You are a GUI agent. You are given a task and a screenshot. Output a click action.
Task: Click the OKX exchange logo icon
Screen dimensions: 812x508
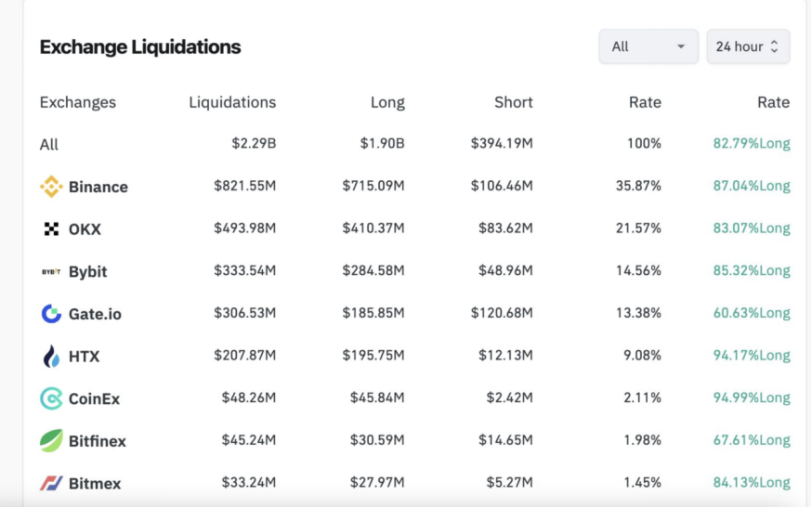pos(51,228)
